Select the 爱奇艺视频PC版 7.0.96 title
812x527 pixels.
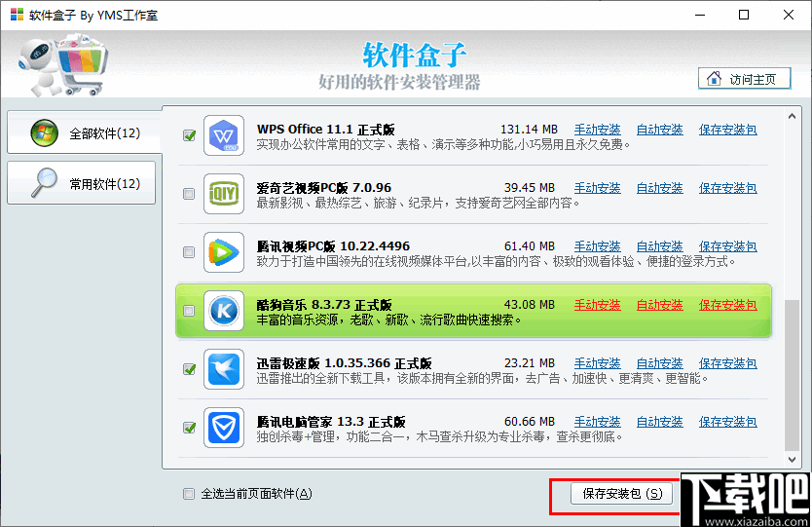click(x=324, y=188)
